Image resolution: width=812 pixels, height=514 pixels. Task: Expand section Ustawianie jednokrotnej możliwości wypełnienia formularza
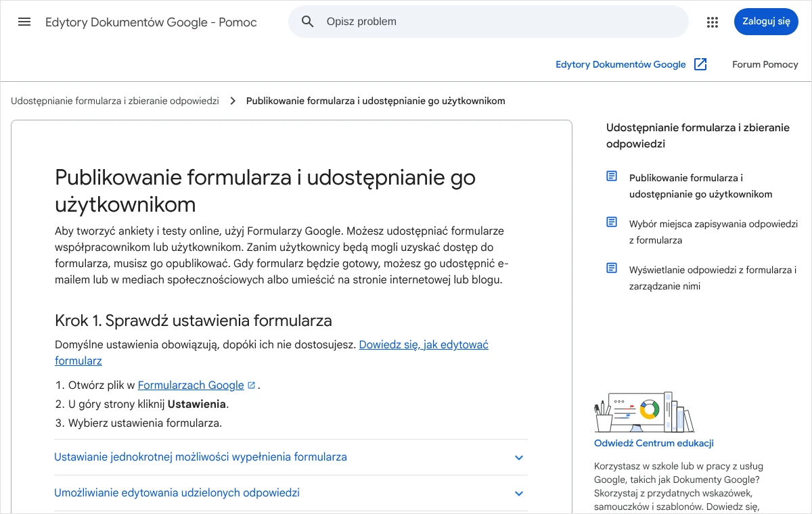[x=291, y=457]
